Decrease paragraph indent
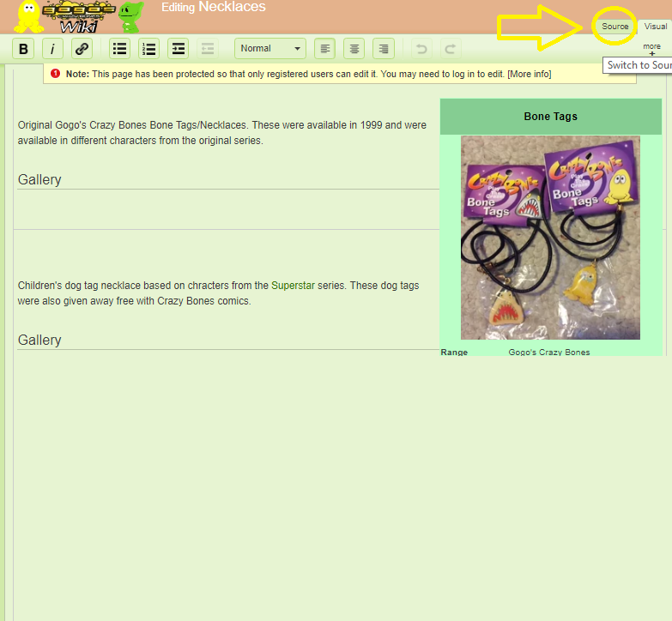The image size is (672, 621). coord(208,48)
